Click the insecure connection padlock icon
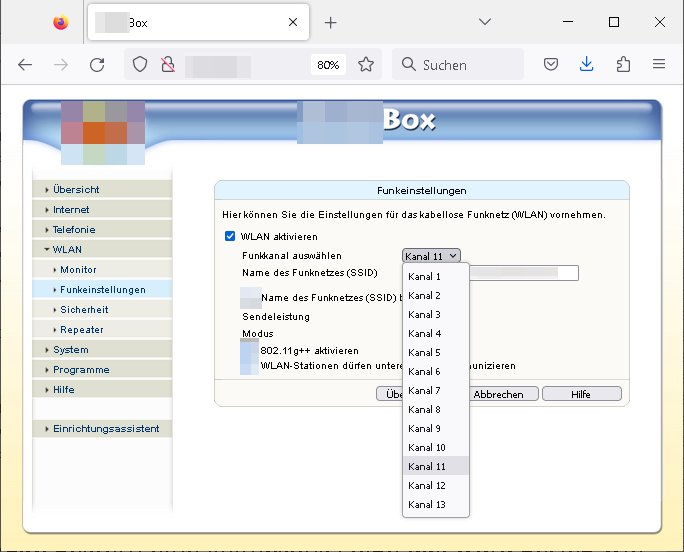 point(168,65)
